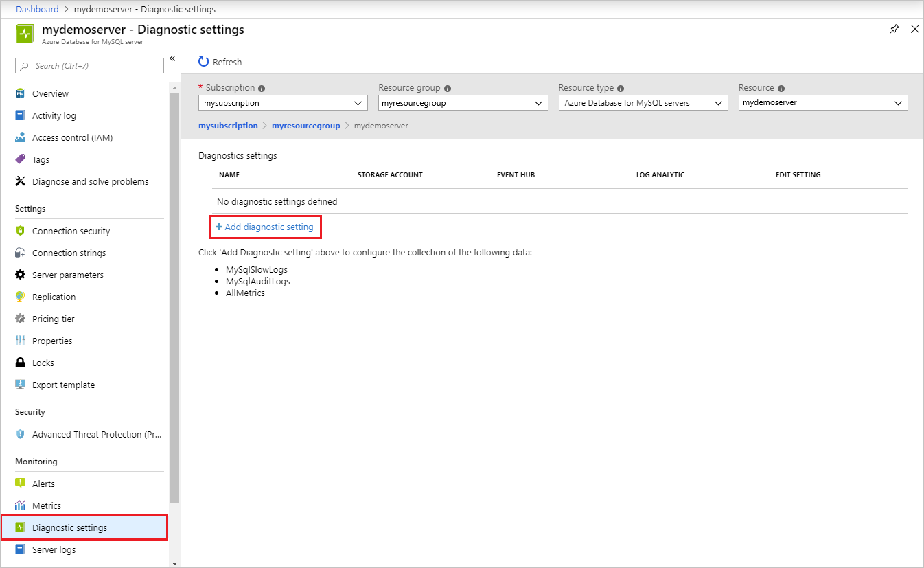Click the sidebar vertical scrollbar thumb
The width and height of the screenshot is (924, 568).
coord(174,299)
